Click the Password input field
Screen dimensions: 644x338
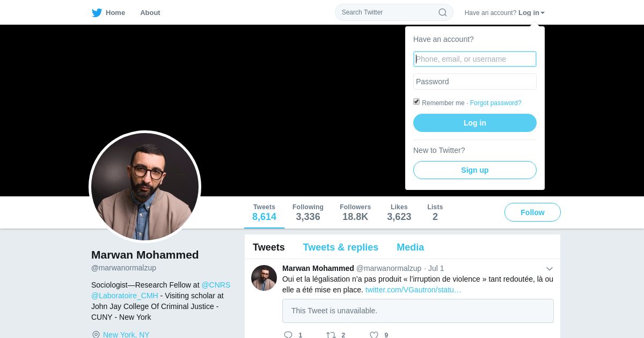coord(475,82)
